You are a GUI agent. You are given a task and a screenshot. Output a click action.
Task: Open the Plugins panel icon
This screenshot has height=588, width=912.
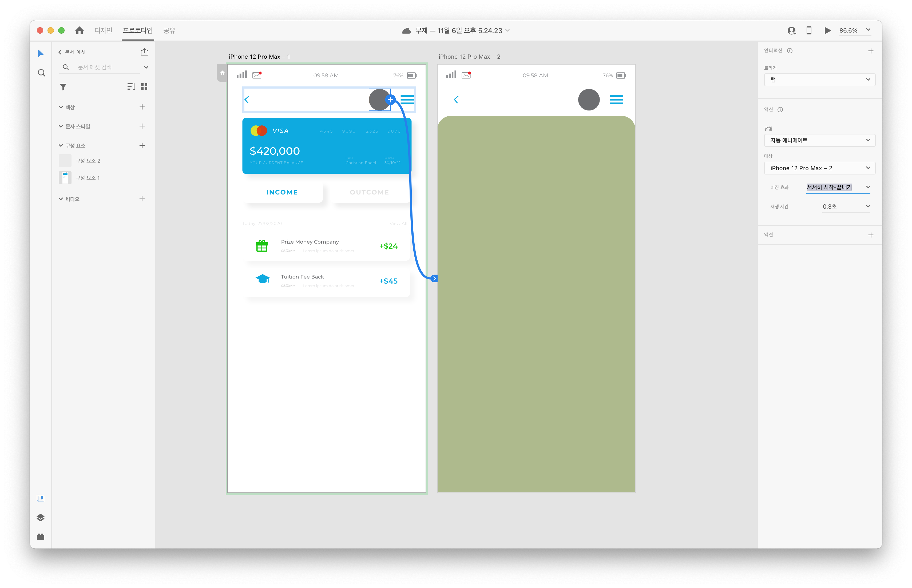point(41,537)
